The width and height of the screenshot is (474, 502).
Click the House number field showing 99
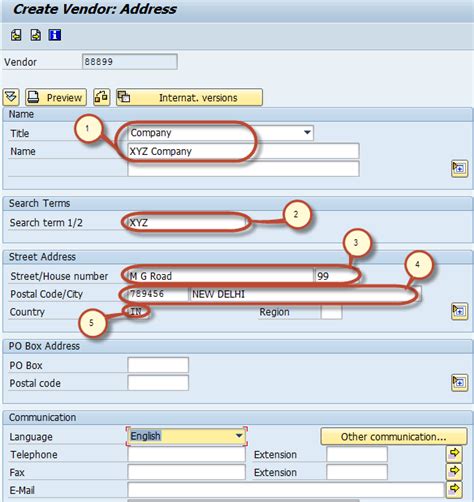(336, 276)
